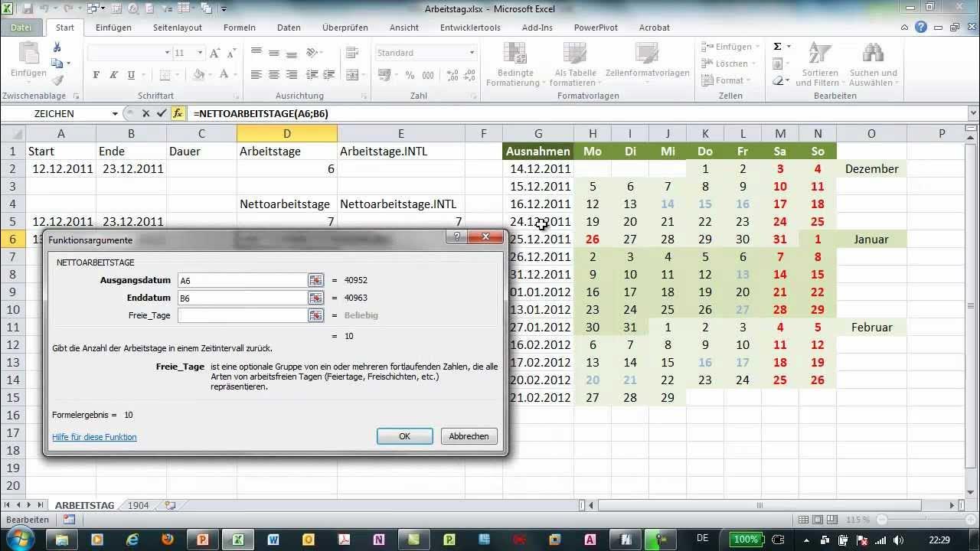This screenshot has width=980, height=551.
Task: Toggle underline U formatting button
Action: [x=132, y=75]
